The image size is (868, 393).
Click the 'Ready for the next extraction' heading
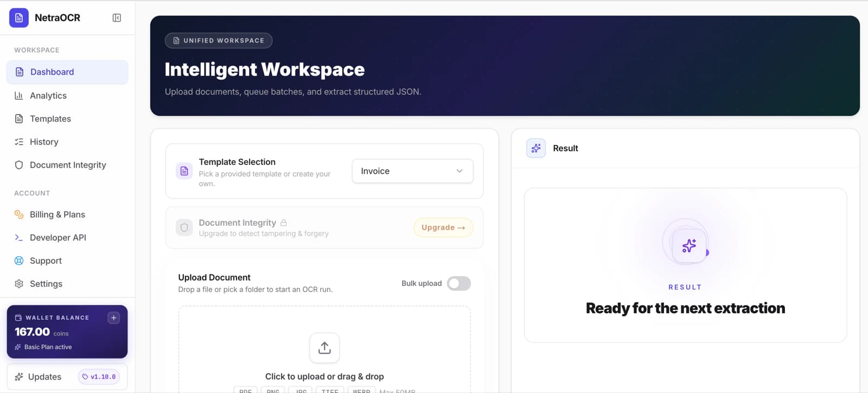click(686, 308)
